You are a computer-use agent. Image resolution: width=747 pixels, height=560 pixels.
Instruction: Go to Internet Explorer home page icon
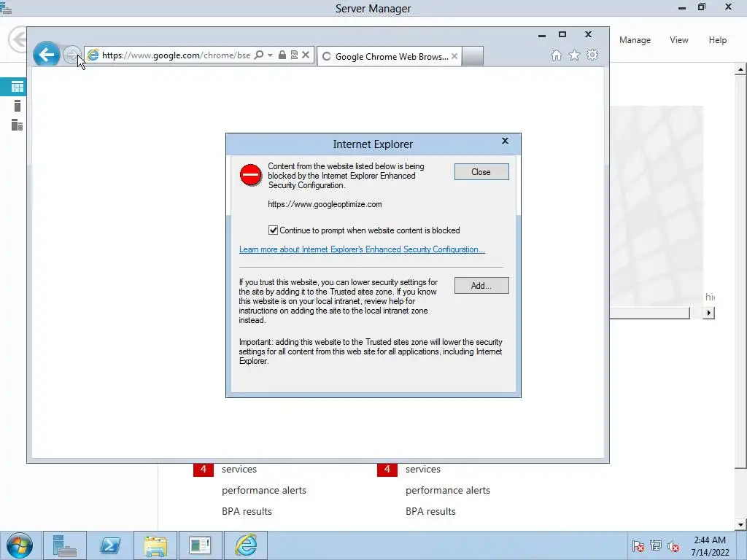556,55
